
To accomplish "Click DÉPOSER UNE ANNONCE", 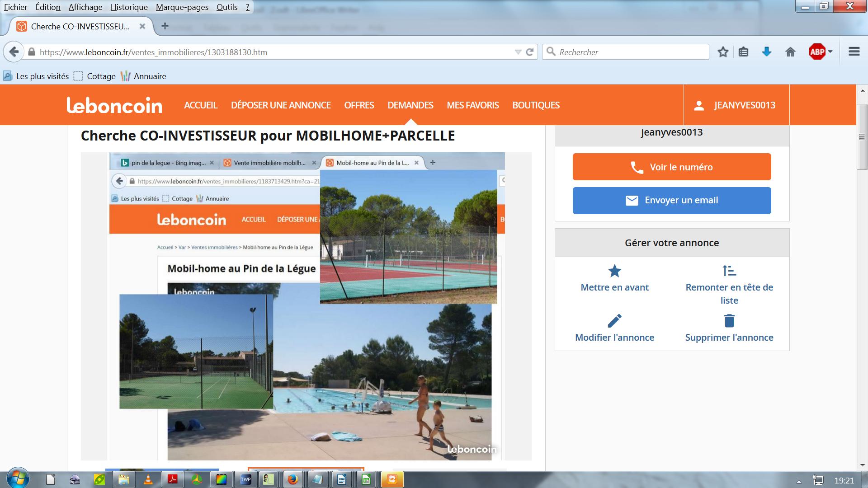I will [x=281, y=105].
